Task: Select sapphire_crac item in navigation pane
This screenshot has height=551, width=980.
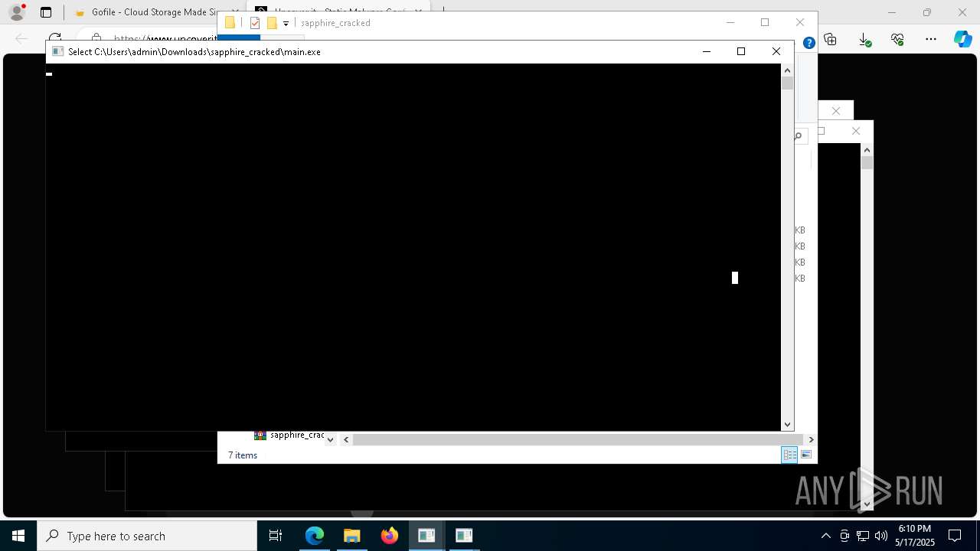Action: tap(289, 435)
